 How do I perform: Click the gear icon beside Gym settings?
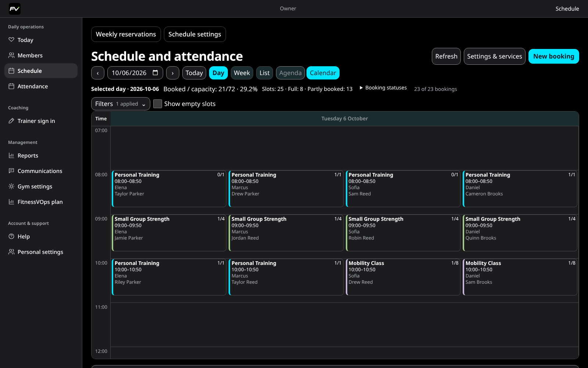point(11,186)
